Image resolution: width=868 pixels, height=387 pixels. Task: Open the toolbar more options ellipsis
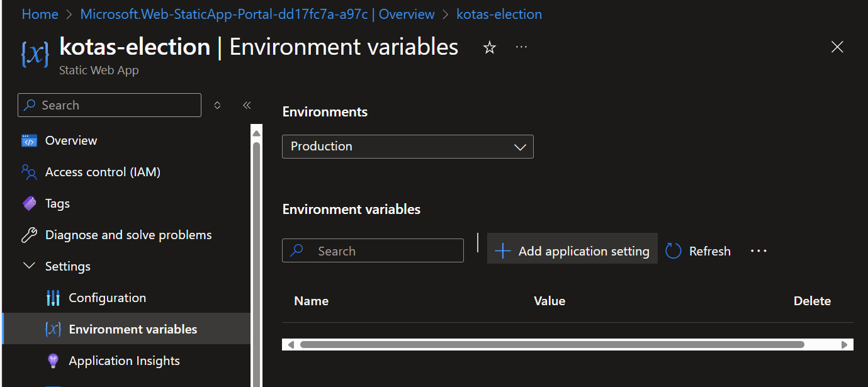[758, 251]
